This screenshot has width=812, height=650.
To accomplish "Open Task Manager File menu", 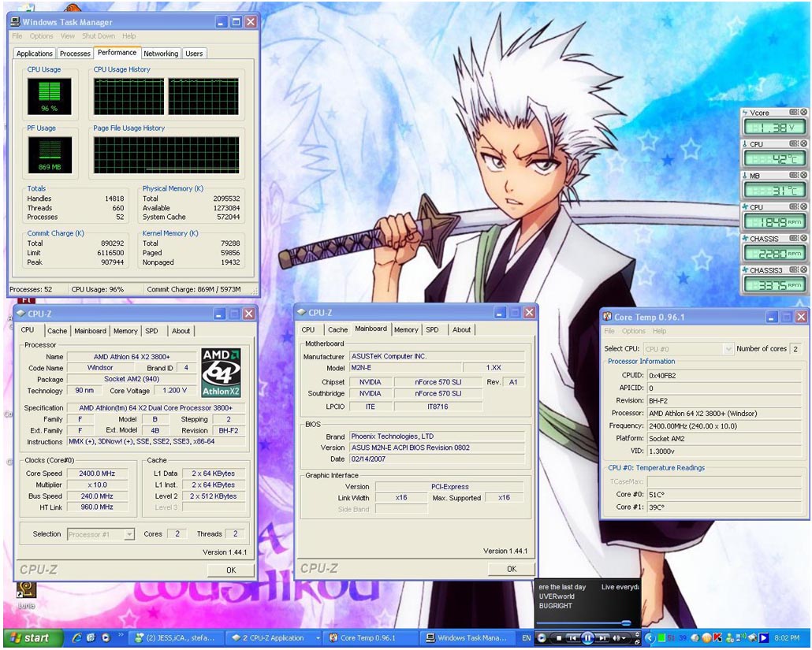I will click(17, 36).
